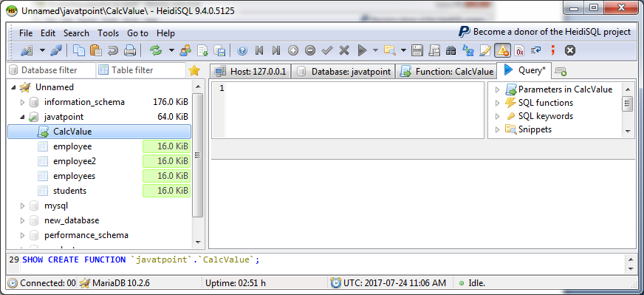Open the Execute SQL options dropdown
644x295 pixels.
375,50
